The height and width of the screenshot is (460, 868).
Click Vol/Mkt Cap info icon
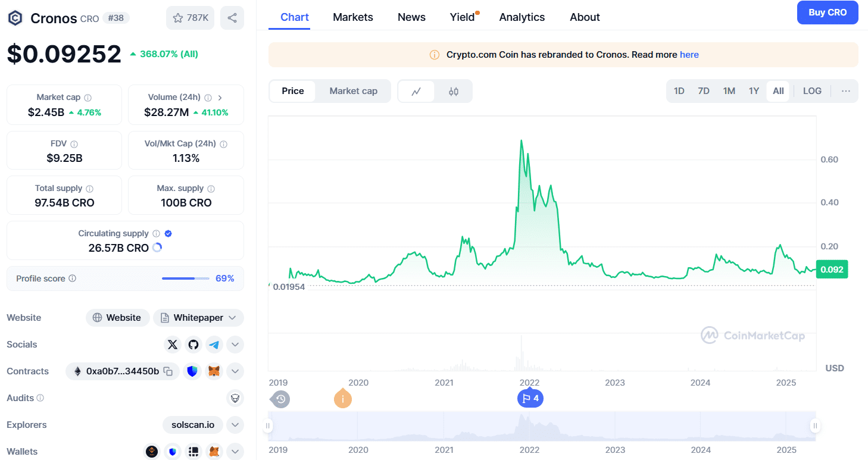223,144
